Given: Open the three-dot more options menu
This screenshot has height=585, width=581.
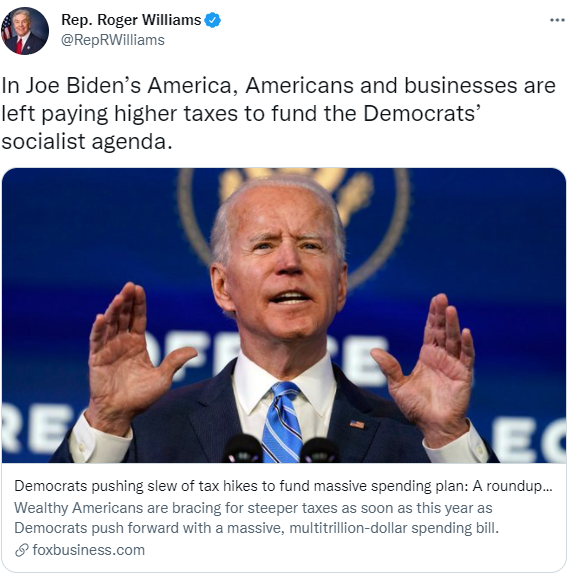Looking at the screenshot, I should click(557, 20).
